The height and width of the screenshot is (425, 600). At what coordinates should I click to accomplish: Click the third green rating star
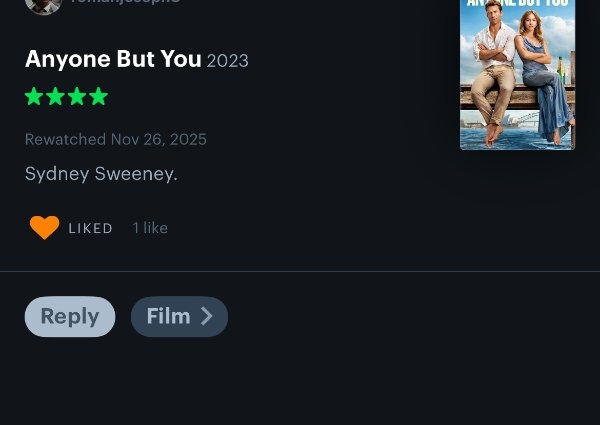(76, 97)
